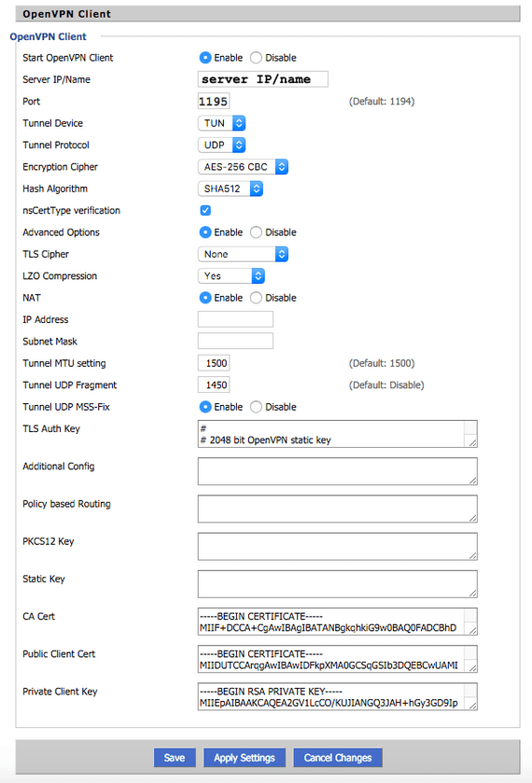Viewport: 532px width, 783px height.
Task: Click the "Tunnel UDP Fragment" label
Action: [x=69, y=385]
